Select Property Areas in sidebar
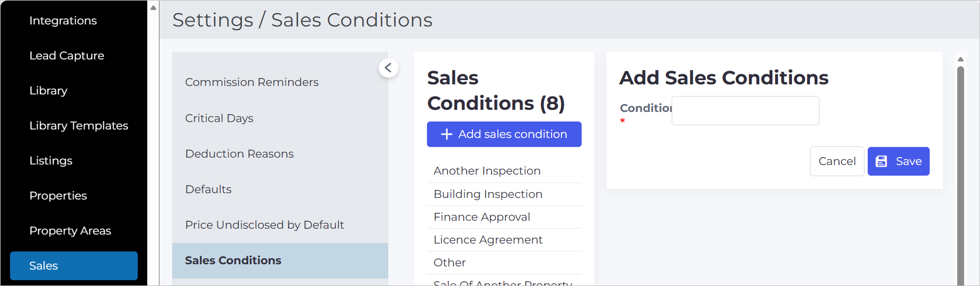The image size is (980, 286). [70, 231]
